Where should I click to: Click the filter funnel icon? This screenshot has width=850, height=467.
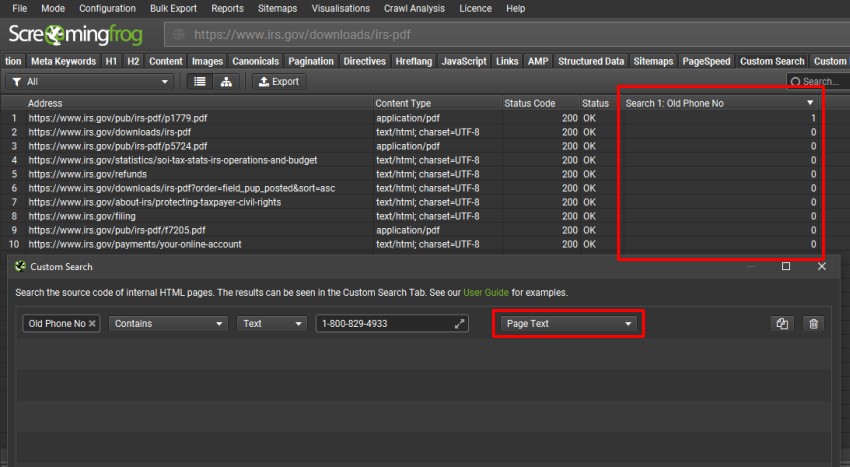pyautogui.click(x=17, y=82)
